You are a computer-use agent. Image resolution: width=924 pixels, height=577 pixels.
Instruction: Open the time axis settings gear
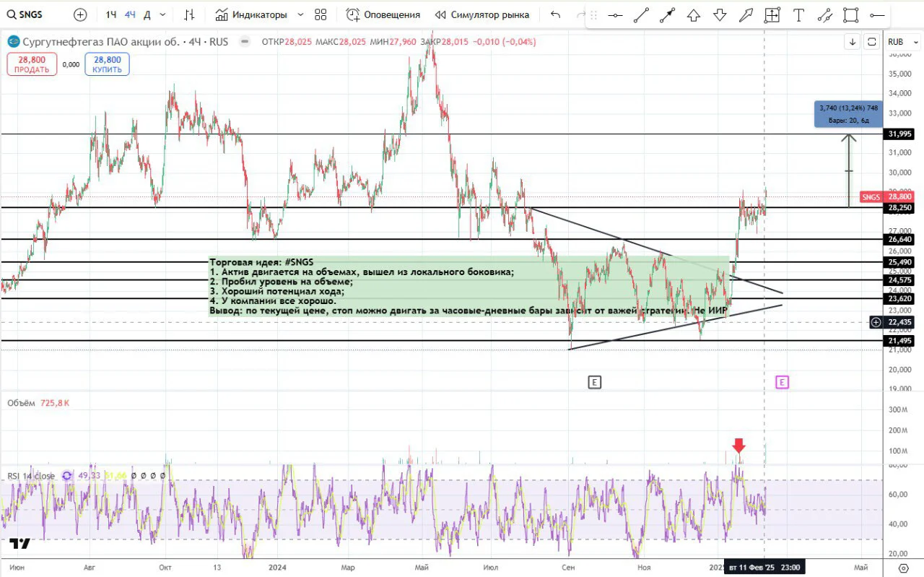tap(902, 568)
